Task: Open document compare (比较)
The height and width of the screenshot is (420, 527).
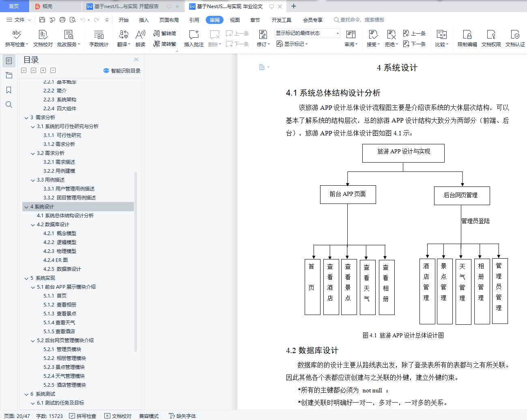Action: pos(441,38)
